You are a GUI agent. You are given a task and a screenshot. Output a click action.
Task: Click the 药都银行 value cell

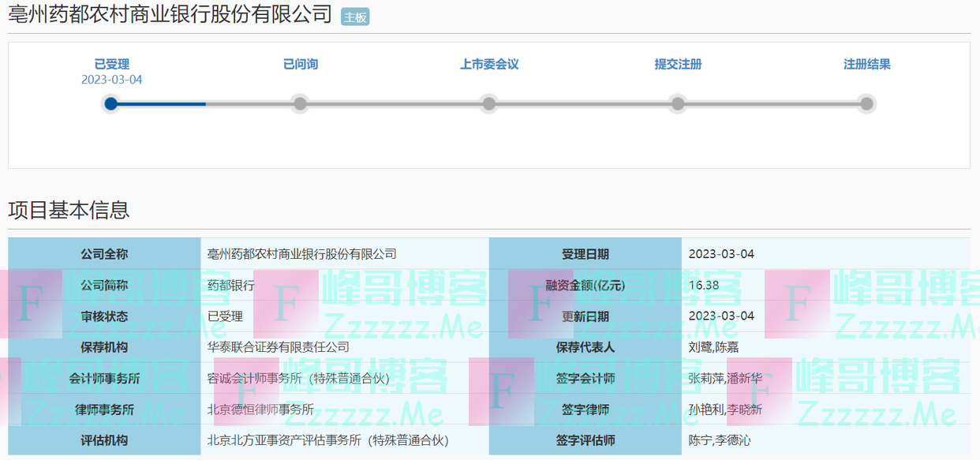click(x=345, y=285)
